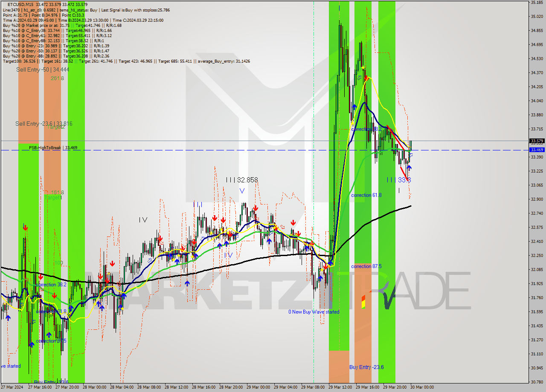Click the '27 Mar 20:00' time label
The image size is (546, 392).
[x=67, y=387]
